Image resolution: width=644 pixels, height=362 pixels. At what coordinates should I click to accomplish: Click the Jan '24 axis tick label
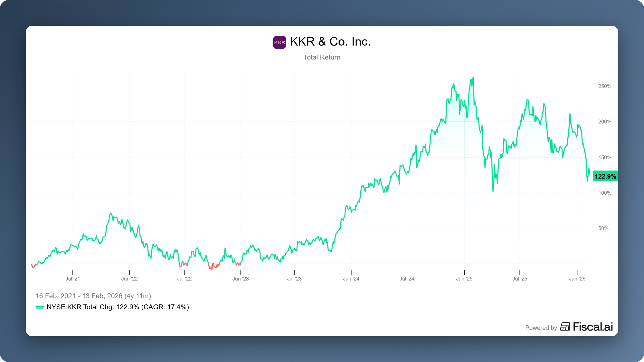351,279
